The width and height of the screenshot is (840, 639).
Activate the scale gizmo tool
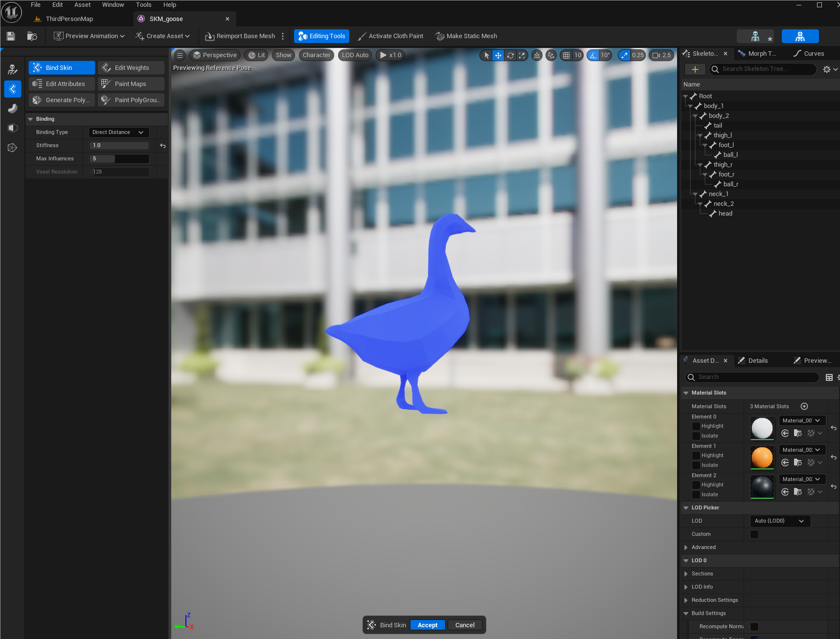pyautogui.click(x=522, y=55)
